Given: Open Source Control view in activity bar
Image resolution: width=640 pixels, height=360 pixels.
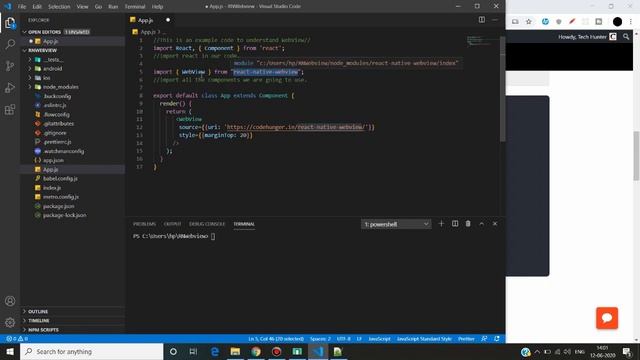Looking at the screenshot, I should [10, 66].
